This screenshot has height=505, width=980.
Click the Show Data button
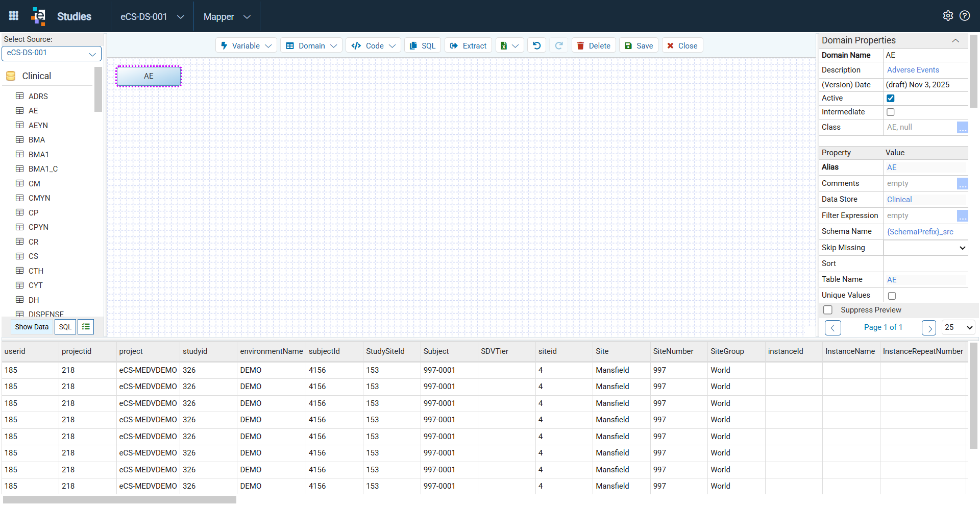click(x=32, y=327)
